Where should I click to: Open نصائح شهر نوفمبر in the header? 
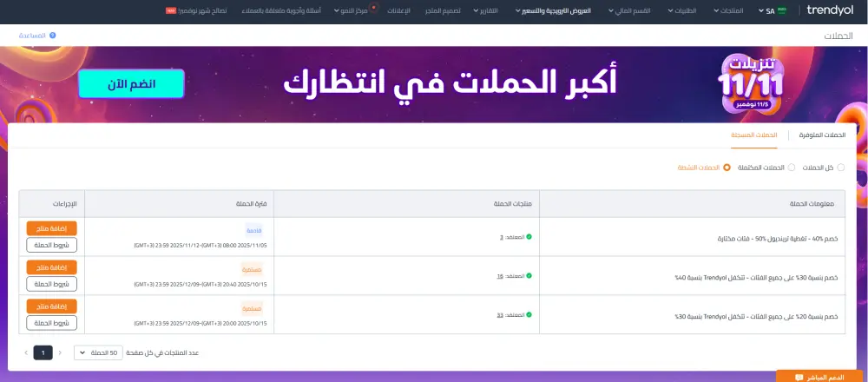tap(202, 10)
